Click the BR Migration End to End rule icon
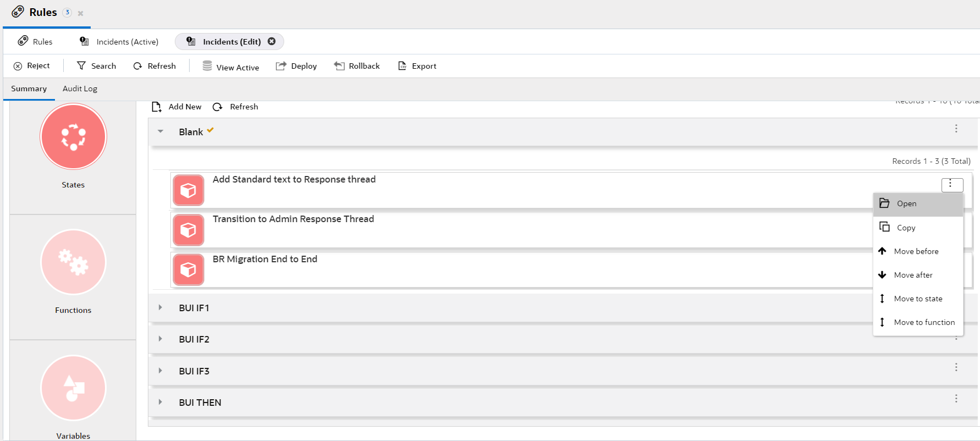Viewport: 980px width, 441px height. pyautogui.click(x=189, y=269)
